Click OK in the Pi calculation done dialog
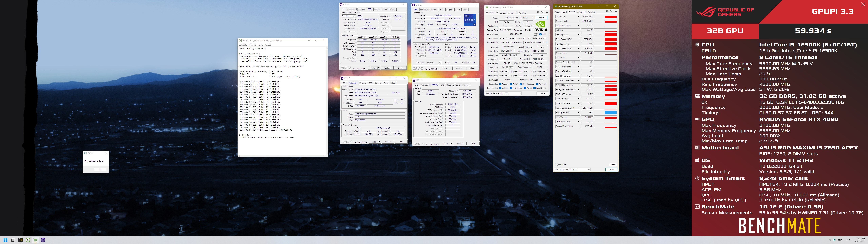The image size is (868, 244). [100, 169]
